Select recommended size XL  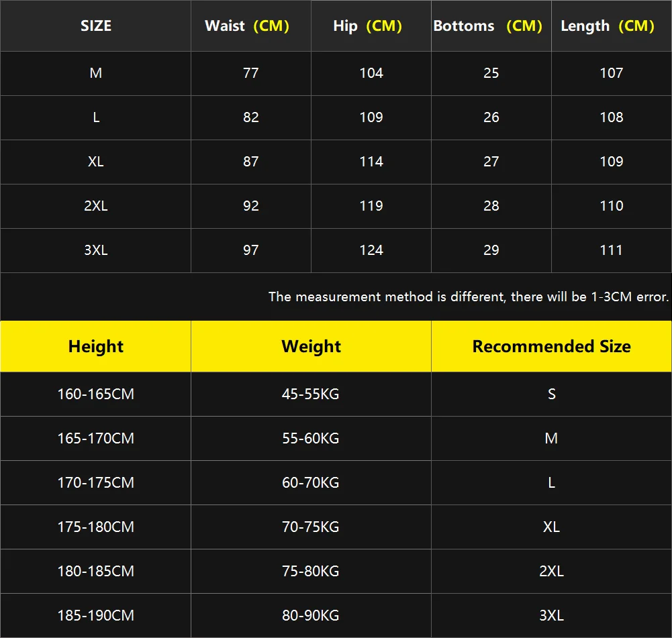click(552, 527)
